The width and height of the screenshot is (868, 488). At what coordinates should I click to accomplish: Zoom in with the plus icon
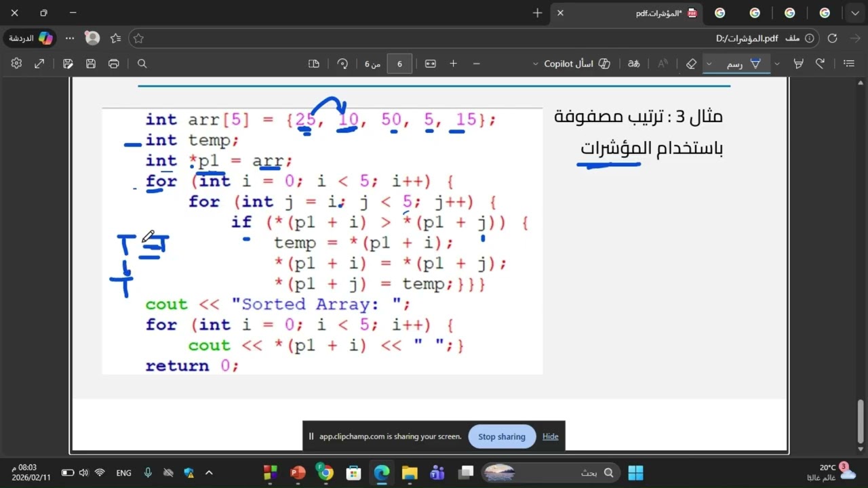tap(453, 64)
